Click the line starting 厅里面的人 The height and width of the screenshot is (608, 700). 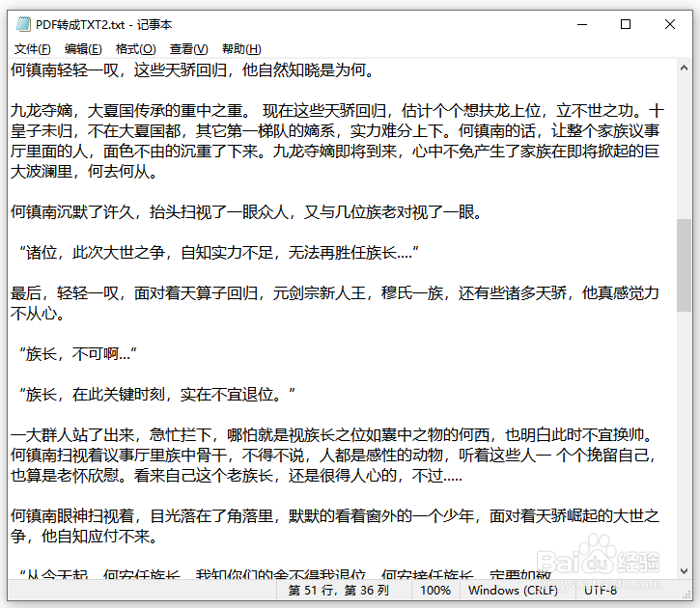(335, 152)
